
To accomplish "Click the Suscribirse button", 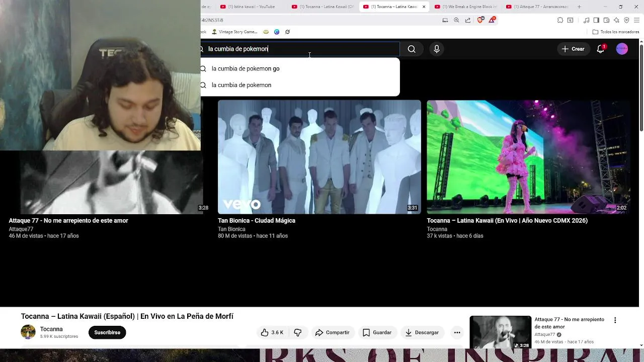I will coord(107,332).
